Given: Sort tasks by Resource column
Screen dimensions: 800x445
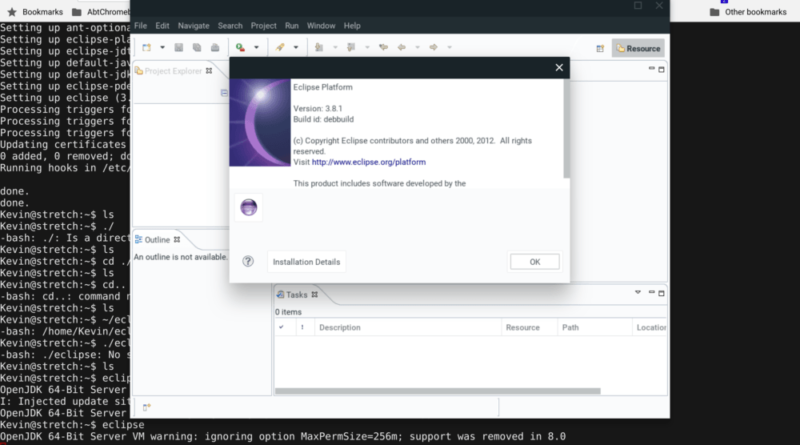Looking at the screenshot, I should (529, 328).
